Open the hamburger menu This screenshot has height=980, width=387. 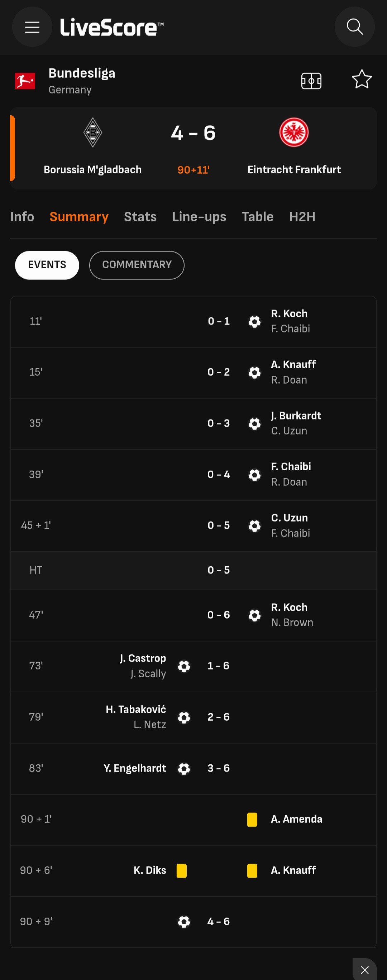pos(32,27)
